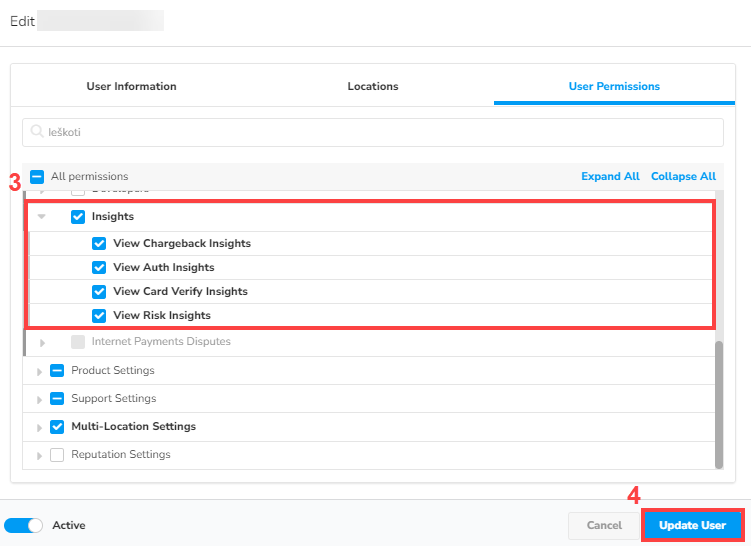The height and width of the screenshot is (546, 751).
Task: Toggle the Active user switch
Action: click(x=24, y=525)
